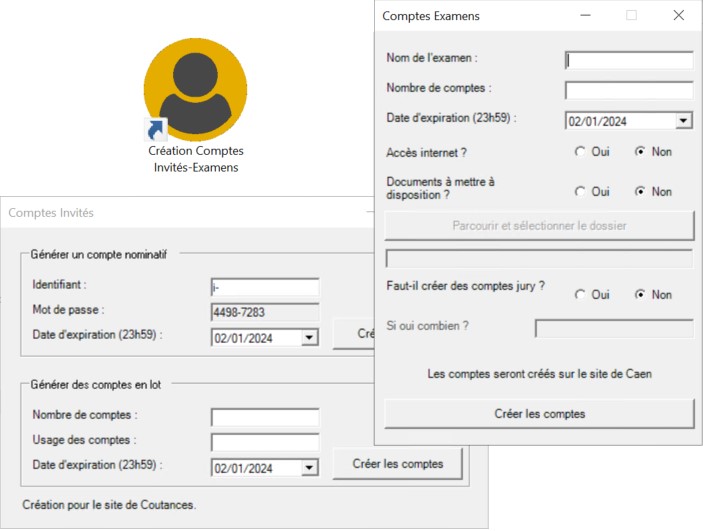Click Nombre de comptes field in Générer des comptes en lot
The height and width of the screenshot is (531, 703).
point(265,417)
